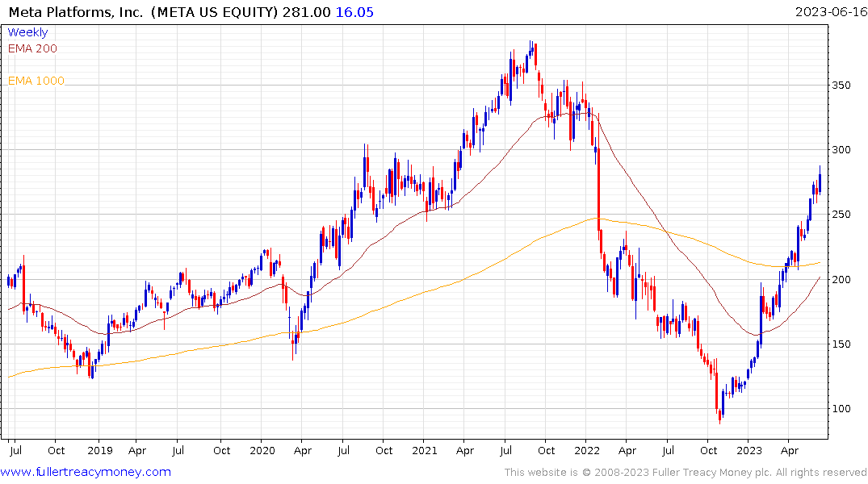Select the EMA 200 legend label
Viewport: 868px width, 484px height.
32,48
